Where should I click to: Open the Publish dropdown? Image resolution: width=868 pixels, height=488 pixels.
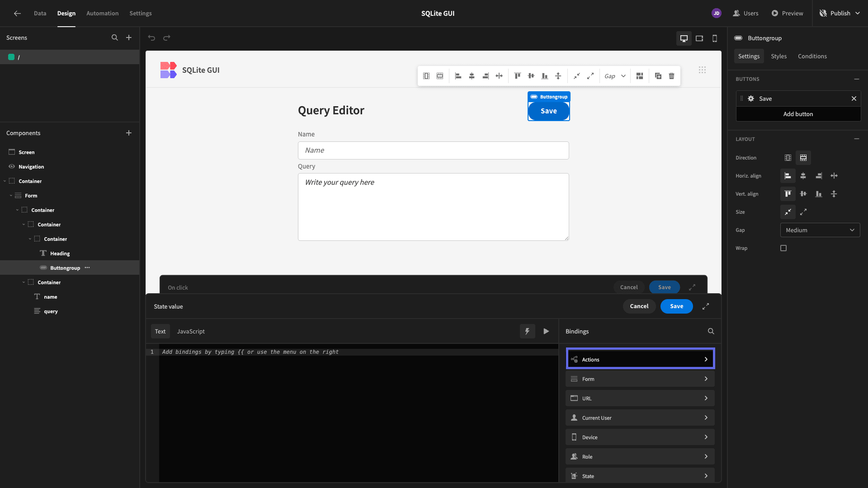click(840, 13)
